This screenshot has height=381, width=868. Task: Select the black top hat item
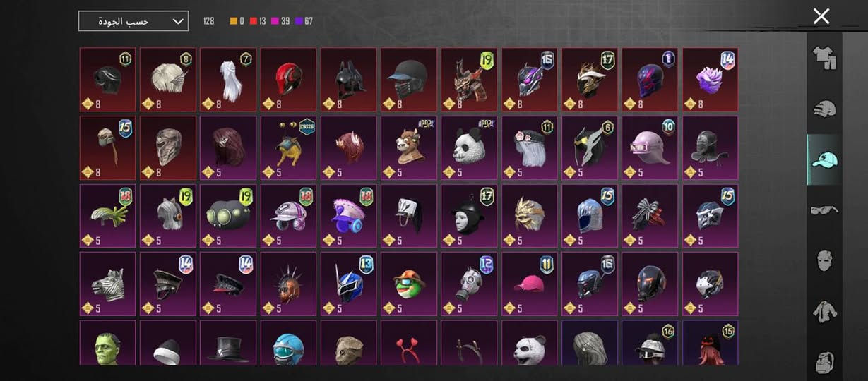[x=227, y=343]
